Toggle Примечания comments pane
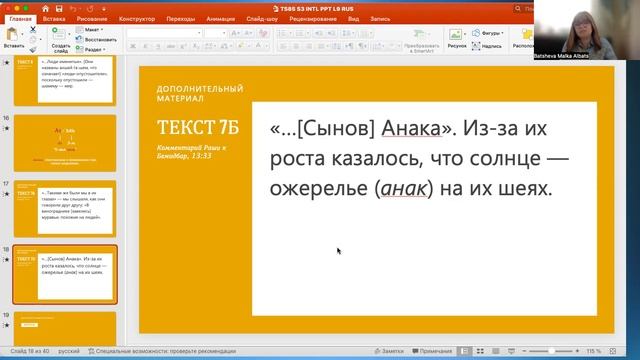 [432, 351]
